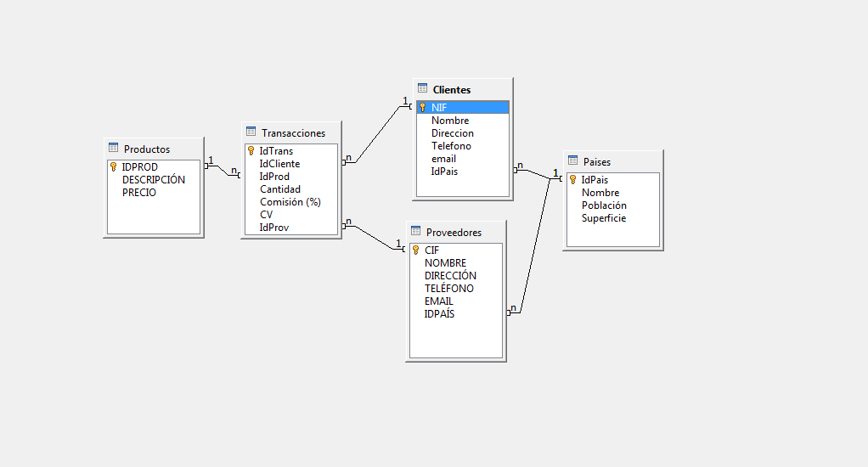Select the Transacciones to Proveedores relationship line

click(374, 238)
